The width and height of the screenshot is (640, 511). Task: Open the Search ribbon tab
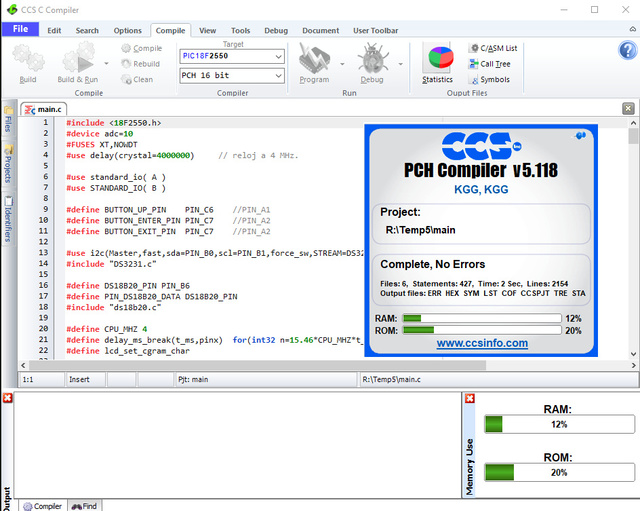87,31
